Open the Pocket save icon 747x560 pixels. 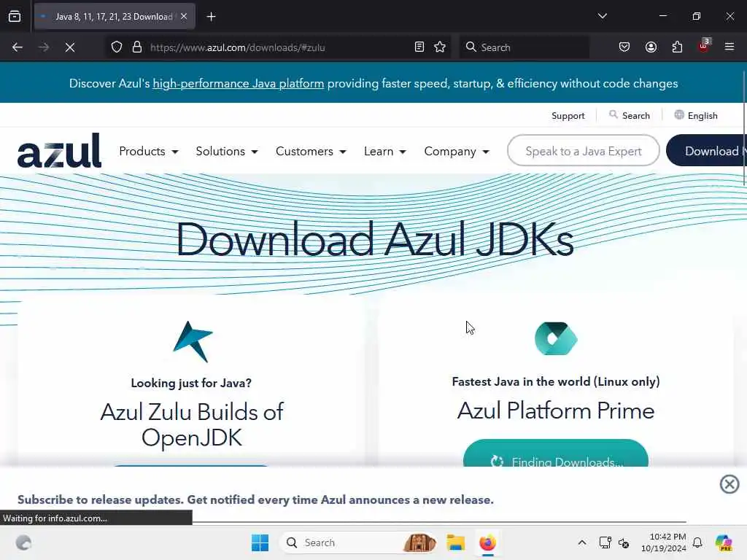624,47
